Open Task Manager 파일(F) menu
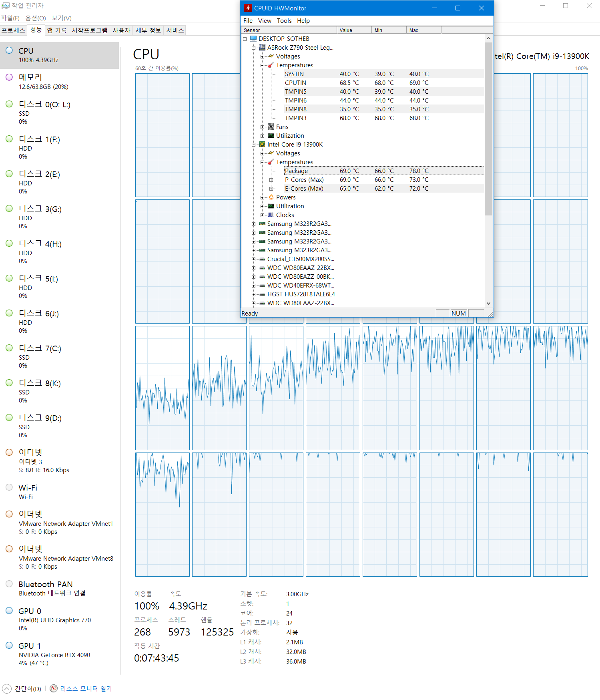This screenshot has width=600, height=700. click(10, 18)
